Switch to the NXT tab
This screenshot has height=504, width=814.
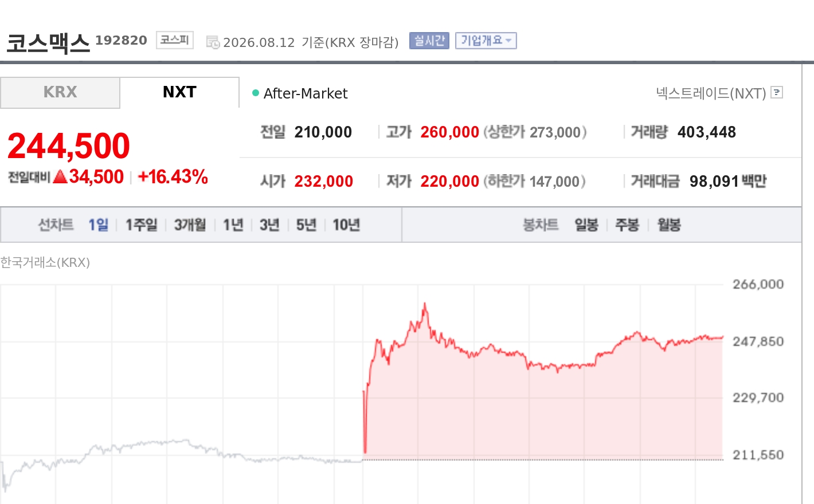(179, 92)
